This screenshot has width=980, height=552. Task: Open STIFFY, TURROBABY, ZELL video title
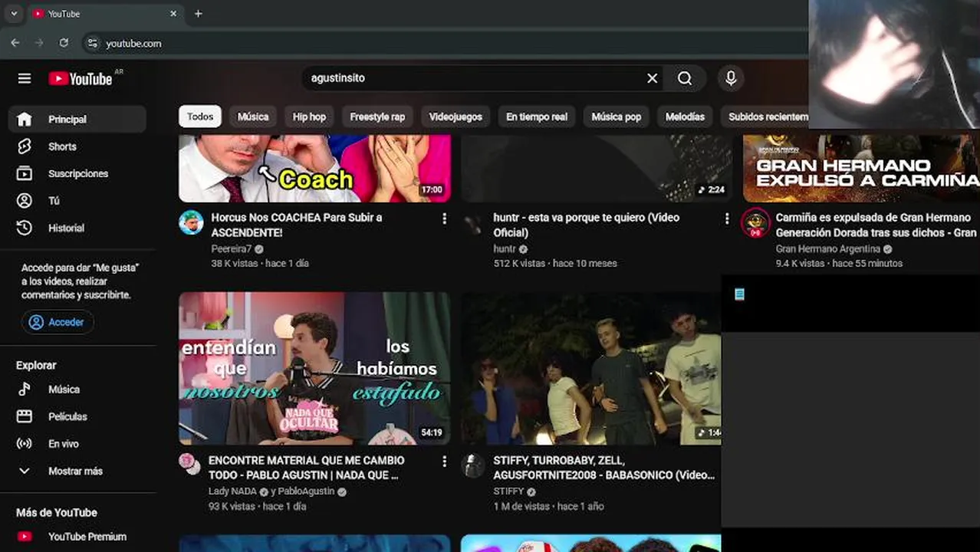(604, 468)
